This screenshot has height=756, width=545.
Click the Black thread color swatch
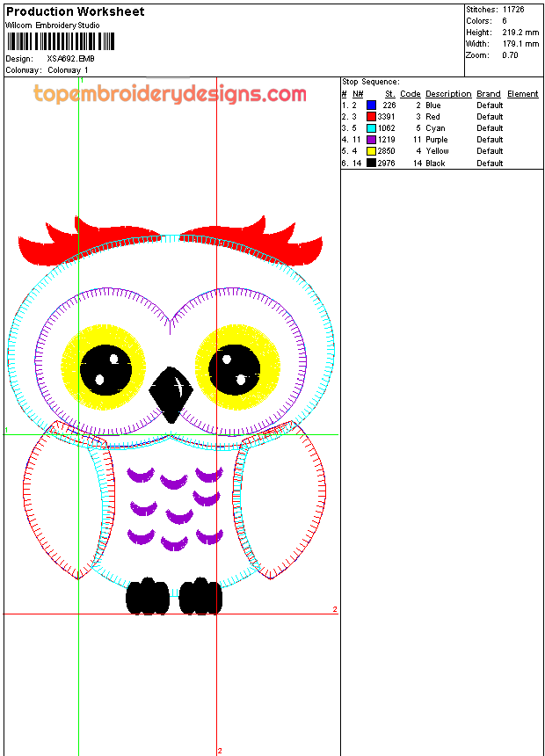coord(371,163)
